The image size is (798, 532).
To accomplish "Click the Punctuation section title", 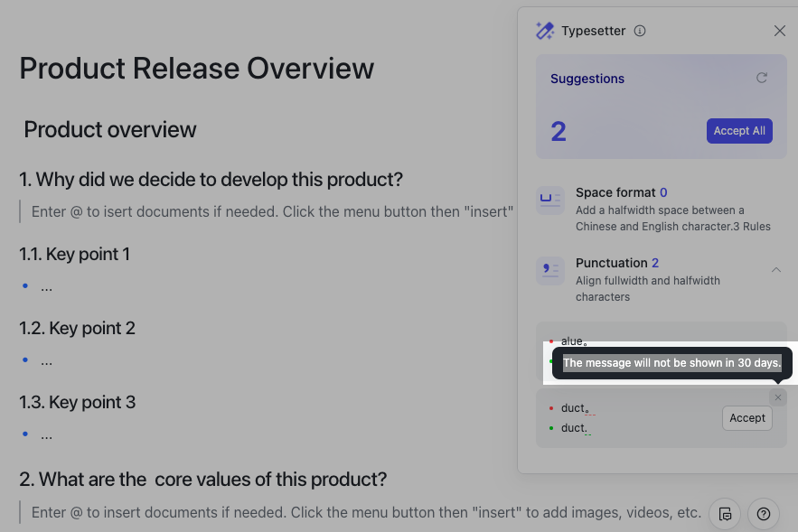I will coord(611,263).
